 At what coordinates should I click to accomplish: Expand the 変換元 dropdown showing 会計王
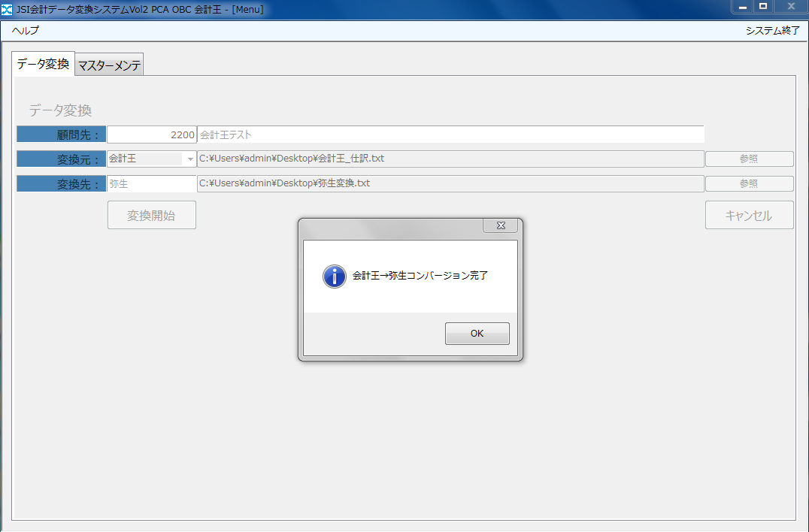coord(189,159)
